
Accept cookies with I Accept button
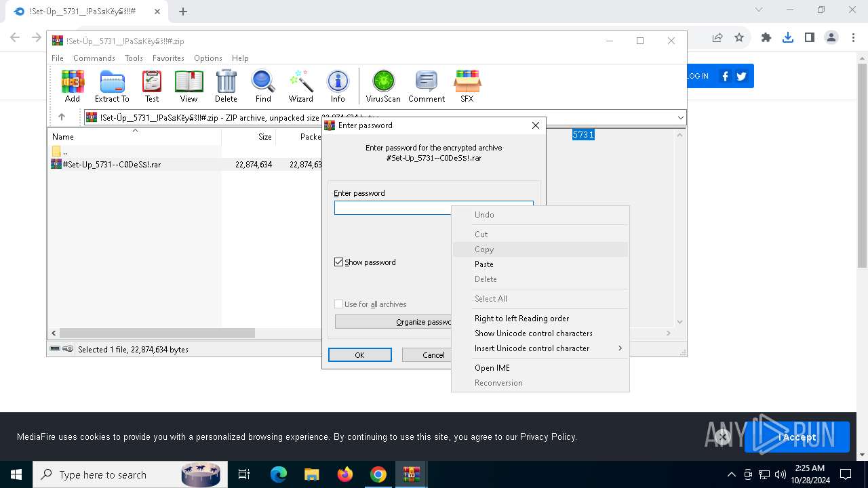pos(797,437)
